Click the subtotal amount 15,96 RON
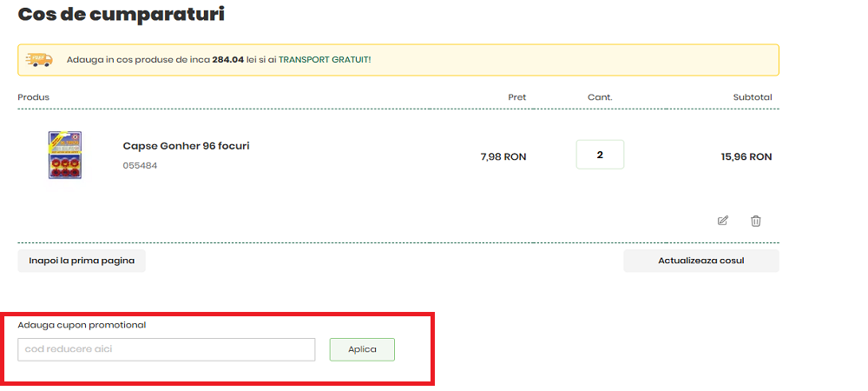This screenshot has height=391, width=868. 746,157
